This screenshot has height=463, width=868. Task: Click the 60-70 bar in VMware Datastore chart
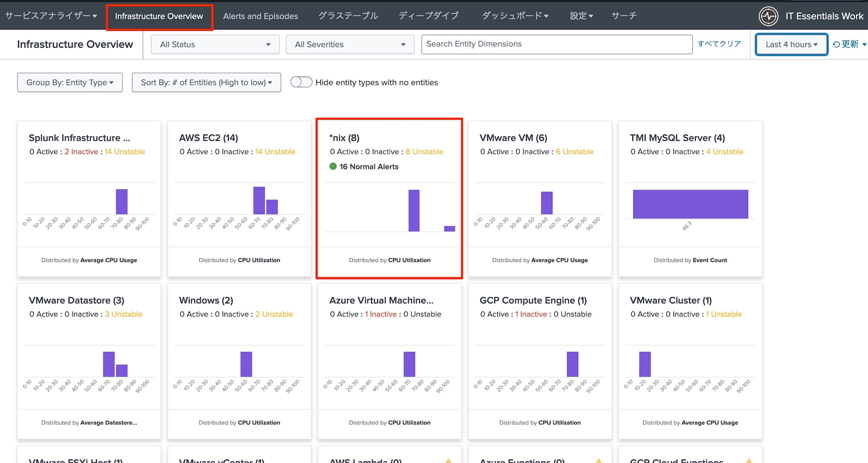[109, 364]
